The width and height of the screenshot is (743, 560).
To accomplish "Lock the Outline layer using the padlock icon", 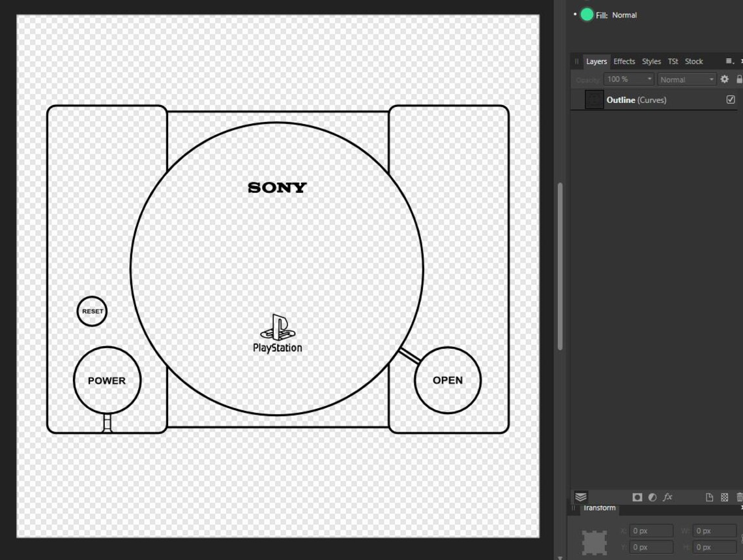I will click(x=739, y=79).
